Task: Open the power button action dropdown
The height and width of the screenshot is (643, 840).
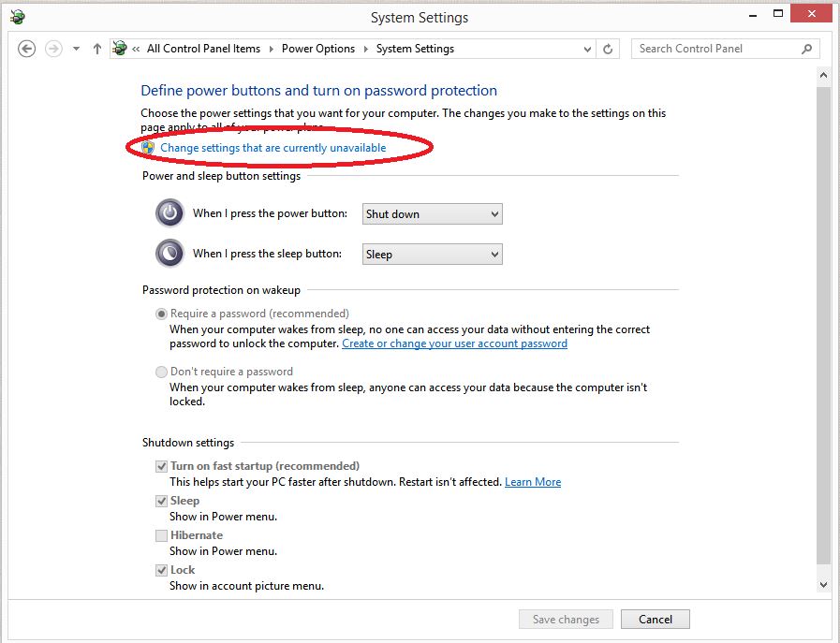Action: (x=433, y=214)
